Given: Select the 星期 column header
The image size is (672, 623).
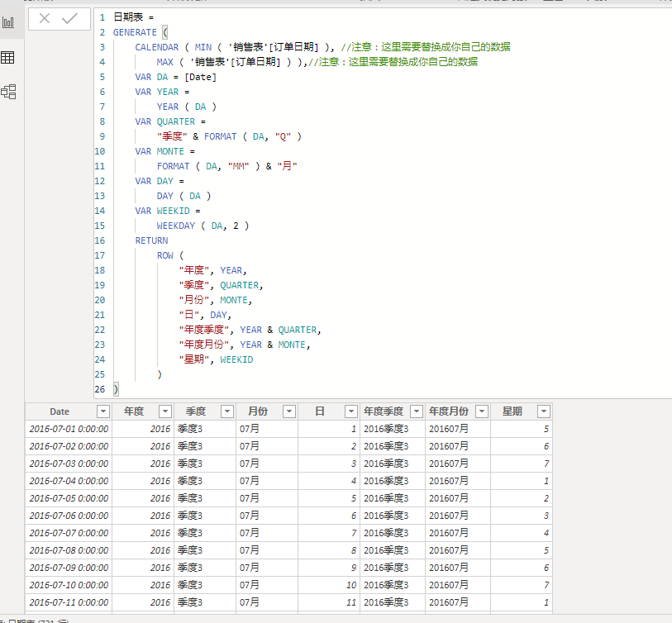Looking at the screenshot, I should tap(512, 411).
